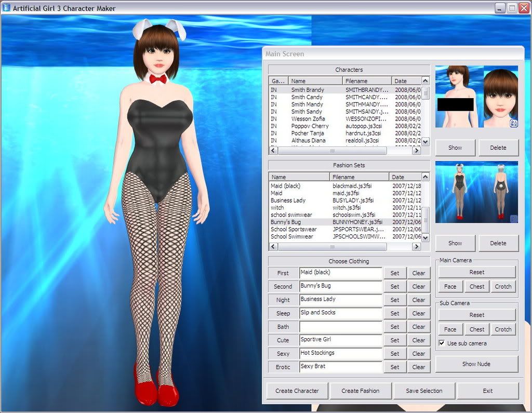532x413 pixels.
Task: Click the Night slot label button
Action: [x=283, y=300]
